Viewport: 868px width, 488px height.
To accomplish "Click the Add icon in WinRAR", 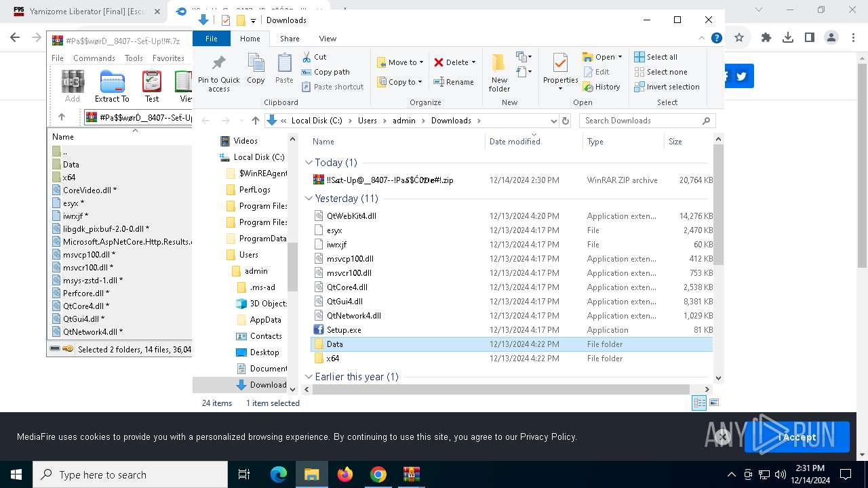I will click(x=73, y=86).
